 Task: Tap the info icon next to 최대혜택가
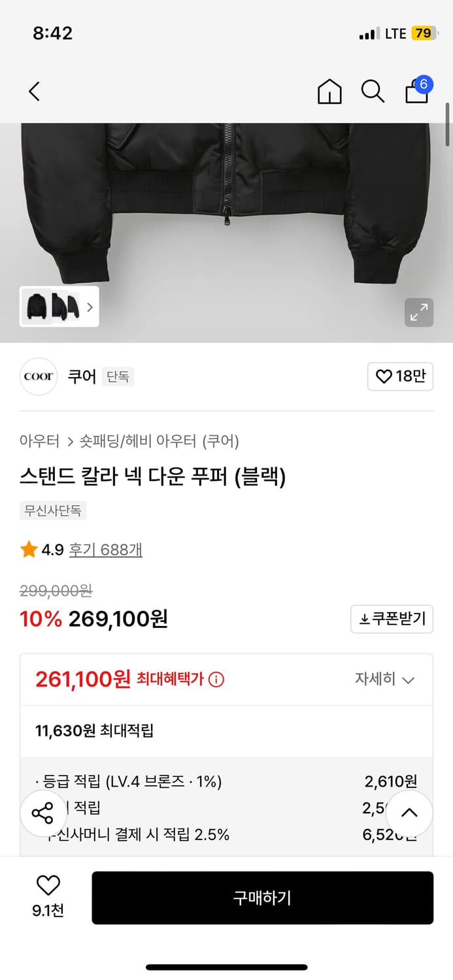(216, 679)
